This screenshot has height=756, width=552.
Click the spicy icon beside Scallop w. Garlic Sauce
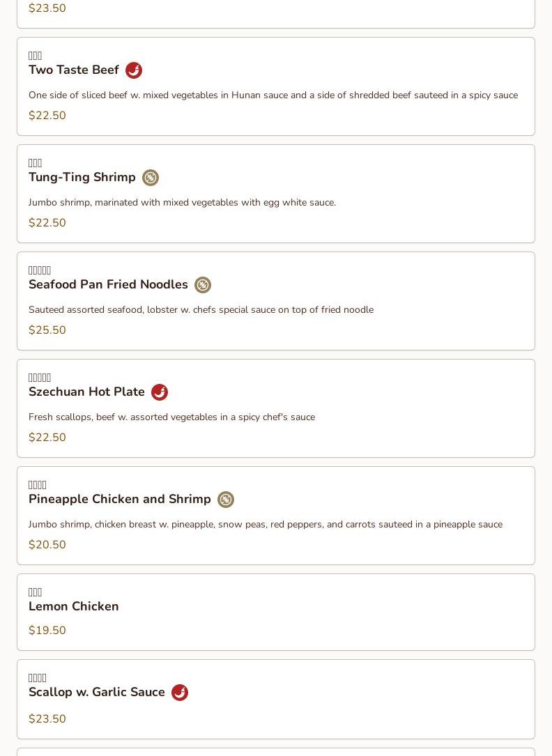180,693
